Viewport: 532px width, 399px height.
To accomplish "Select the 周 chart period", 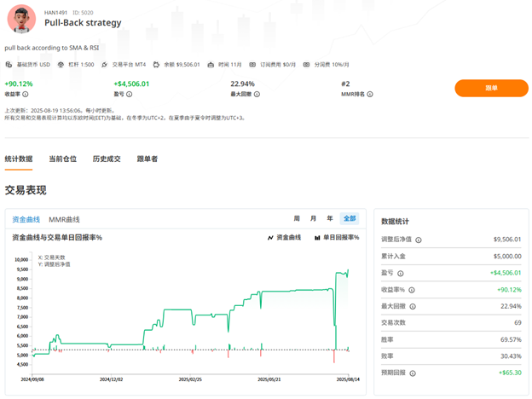I will tap(297, 219).
